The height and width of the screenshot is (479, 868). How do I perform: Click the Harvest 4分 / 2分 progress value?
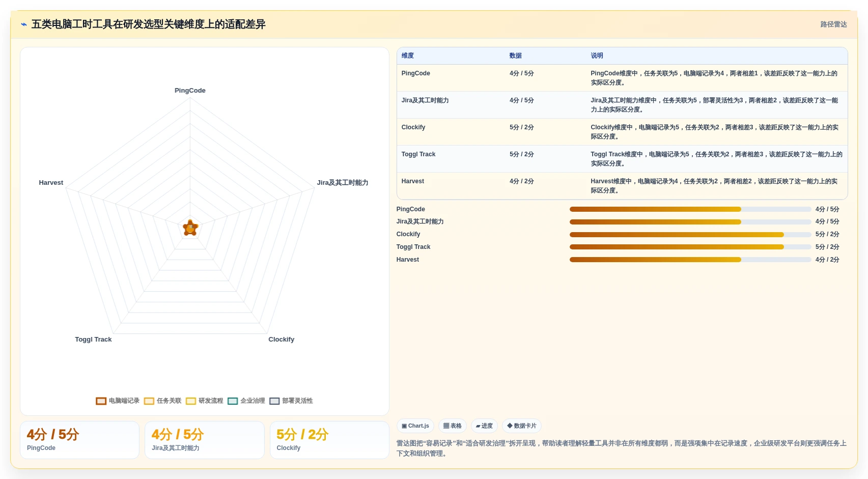pyautogui.click(x=827, y=260)
